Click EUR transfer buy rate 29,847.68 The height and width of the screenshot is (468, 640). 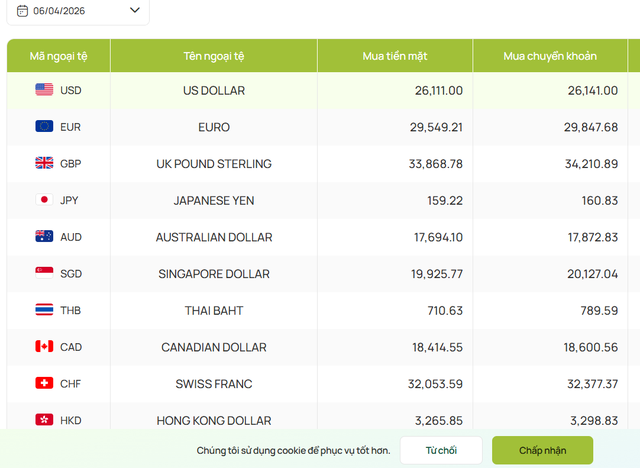coord(591,127)
